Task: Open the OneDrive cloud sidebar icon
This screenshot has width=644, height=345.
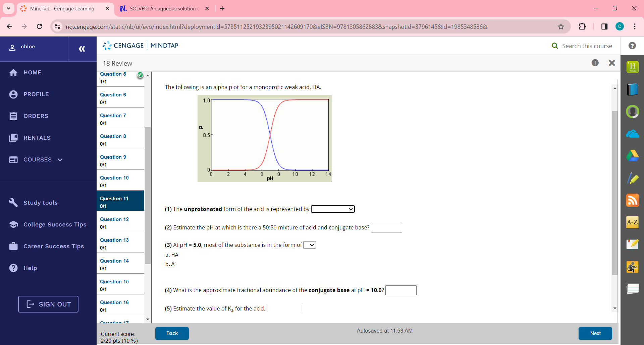Action: pyautogui.click(x=633, y=134)
